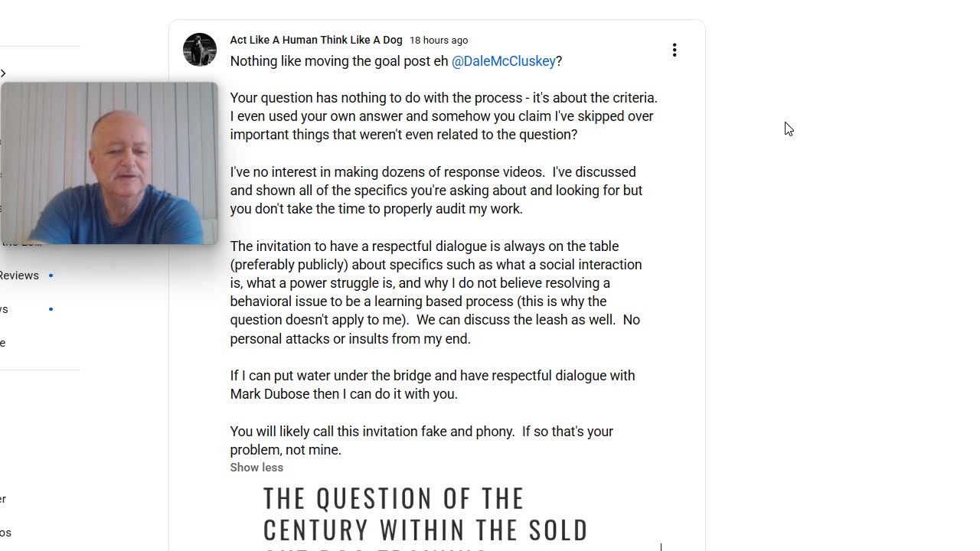Open Act Like A Human Think Like A Dog channel
The width and height of the screenshot is (980, 551).
(x=315, y=40)
